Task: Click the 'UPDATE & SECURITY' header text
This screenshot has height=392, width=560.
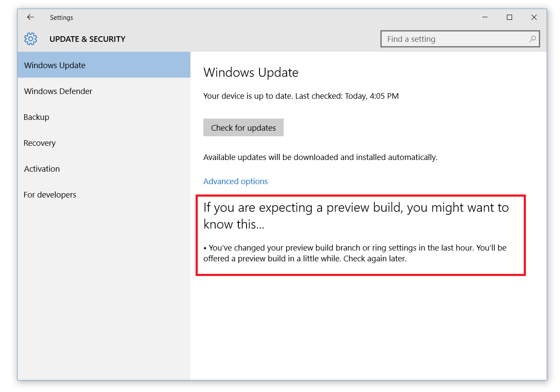Action: (87, 39)
